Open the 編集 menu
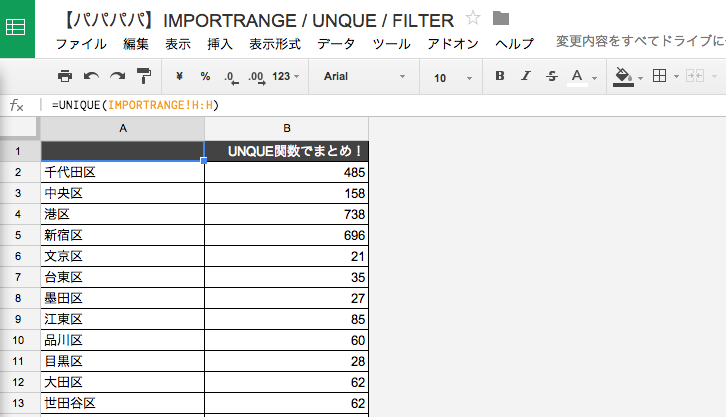The width and height of the screenshot is (726, 417). click(136, 44)
